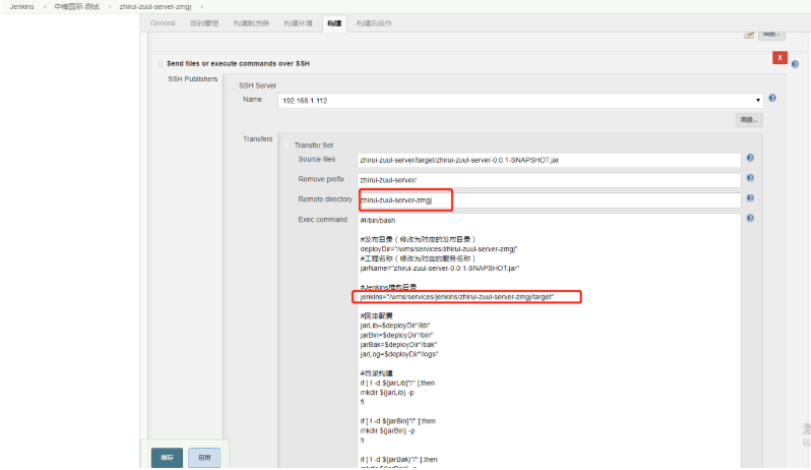
Task: Open the SSH Server Name dropdown
Action: 520,100
